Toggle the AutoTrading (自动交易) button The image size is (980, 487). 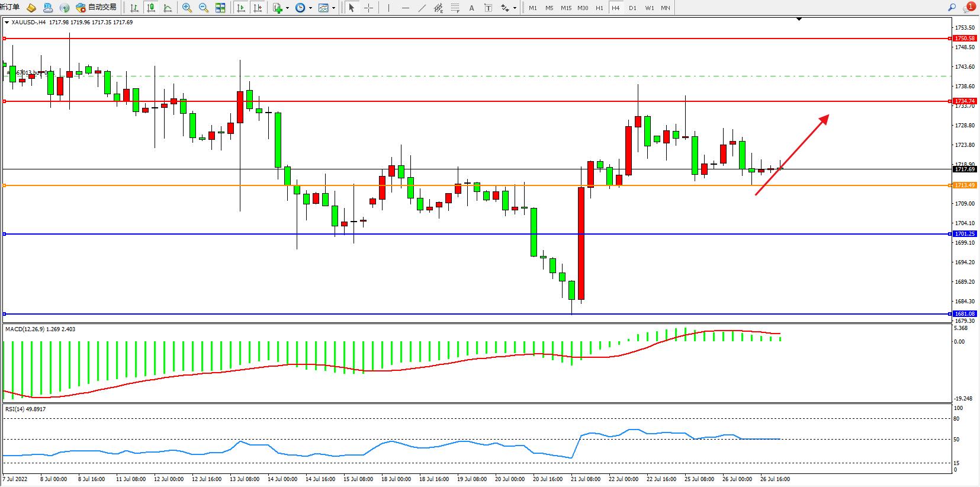pos(97,8)
